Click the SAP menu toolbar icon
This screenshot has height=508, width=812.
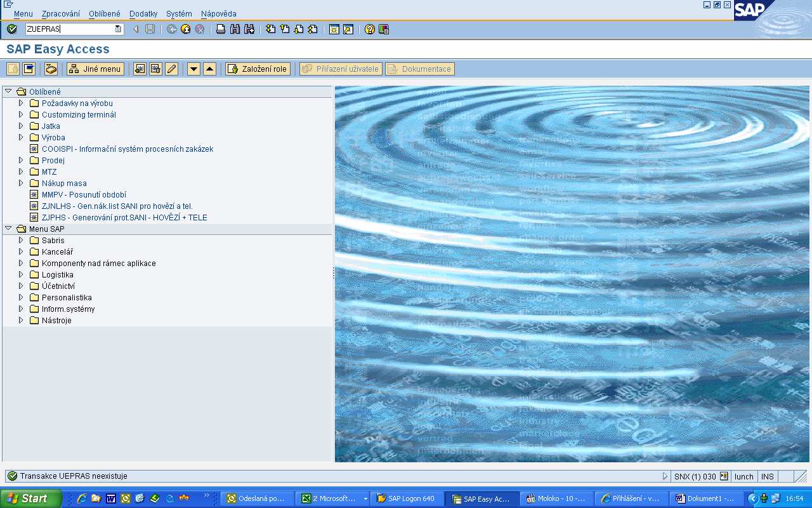click(29, 69)
